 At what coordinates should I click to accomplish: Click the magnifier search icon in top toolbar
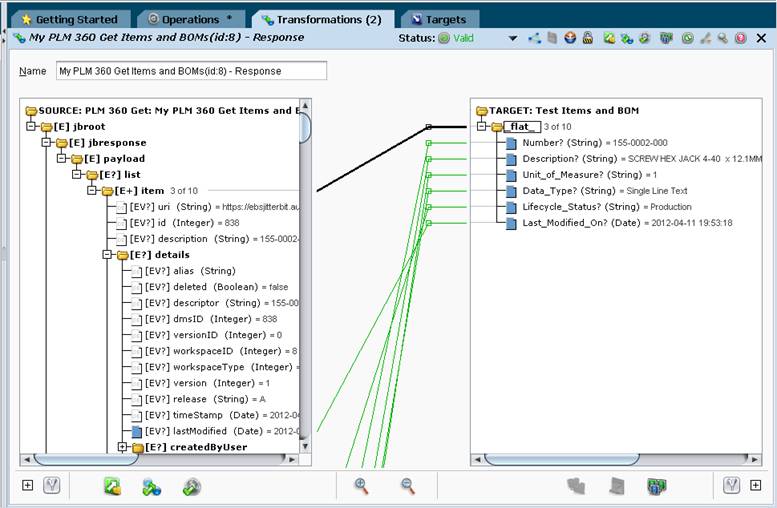722,38
